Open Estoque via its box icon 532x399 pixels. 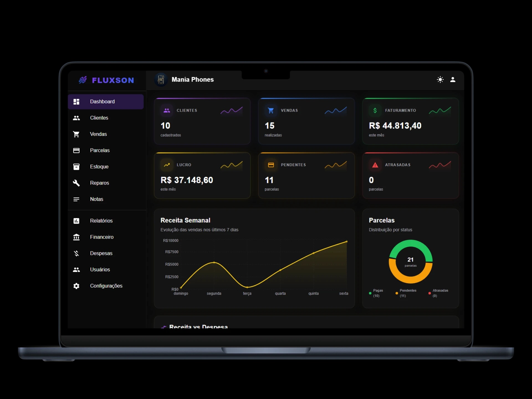[76, 167]
